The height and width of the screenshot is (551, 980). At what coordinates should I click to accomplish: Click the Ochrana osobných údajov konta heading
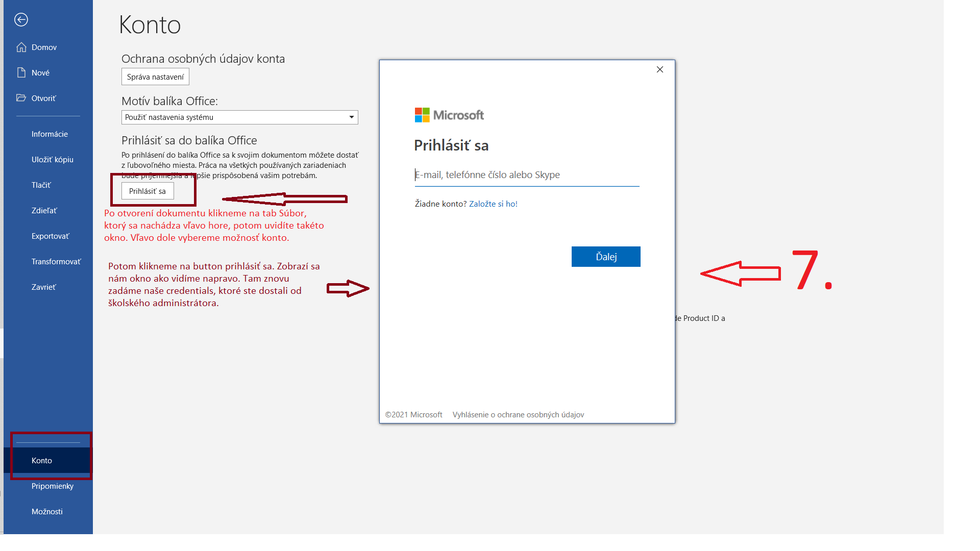pyautogui.click(x=203, y=59)
